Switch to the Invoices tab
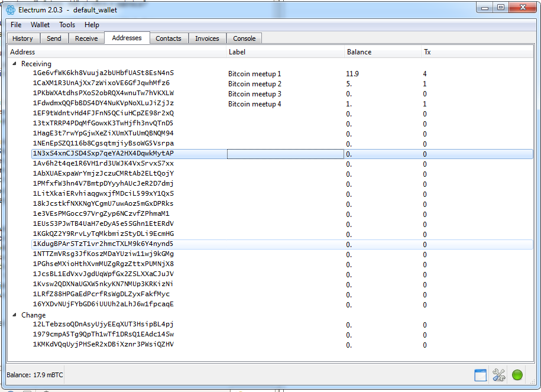This screenshot has width=541, height=392. click(207, 38)
